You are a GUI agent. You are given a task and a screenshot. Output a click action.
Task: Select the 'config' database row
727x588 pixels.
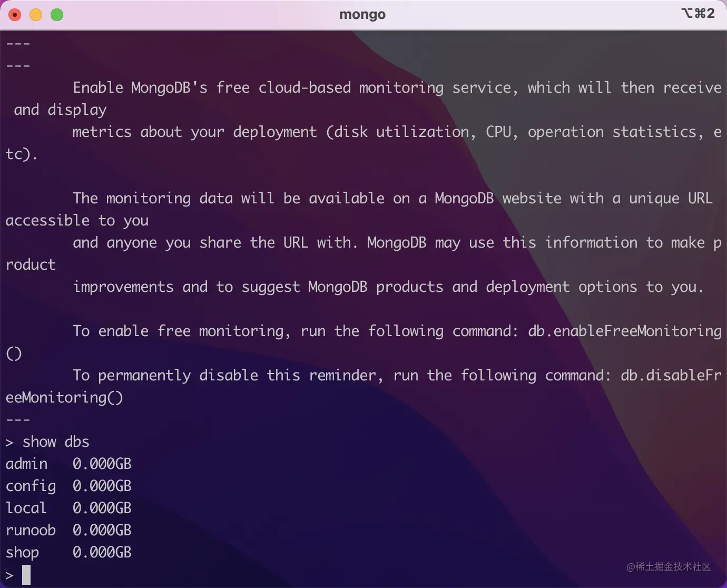coord(68,486)
